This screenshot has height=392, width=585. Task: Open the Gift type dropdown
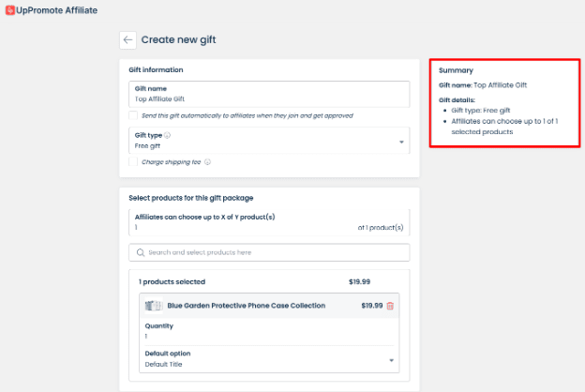[401, 142]
